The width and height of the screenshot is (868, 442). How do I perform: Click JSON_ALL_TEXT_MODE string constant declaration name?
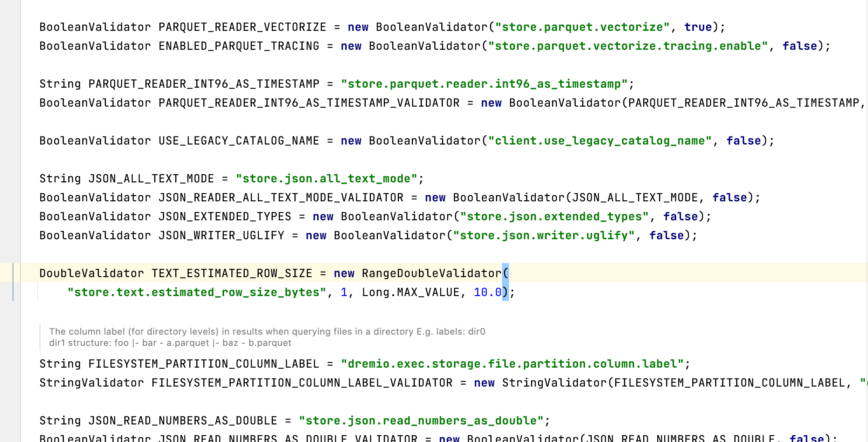coord(151,179)
